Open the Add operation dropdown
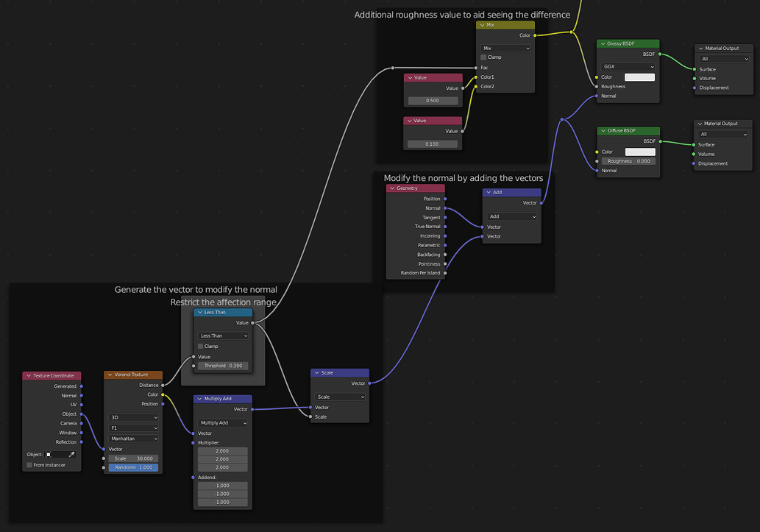Image resolution: width=760 pixels, height=532 pixels. (512, 216)
